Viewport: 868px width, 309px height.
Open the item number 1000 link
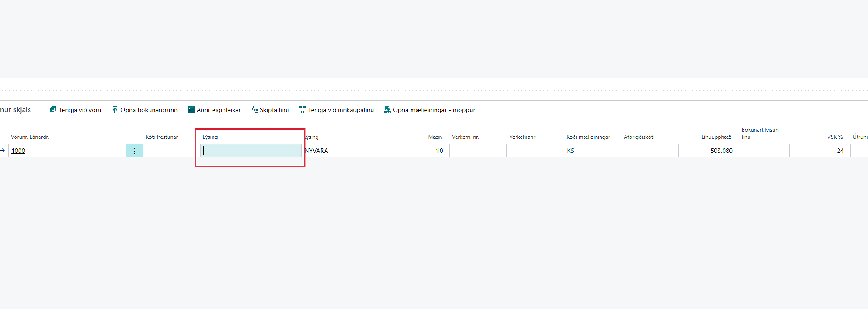click(18, 151)
